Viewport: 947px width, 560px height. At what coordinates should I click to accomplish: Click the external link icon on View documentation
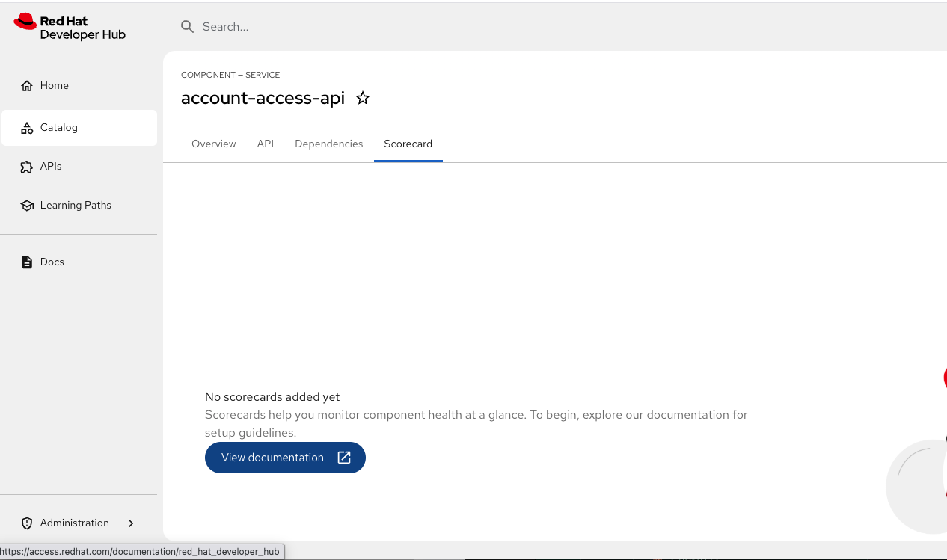tap(344, 458)
